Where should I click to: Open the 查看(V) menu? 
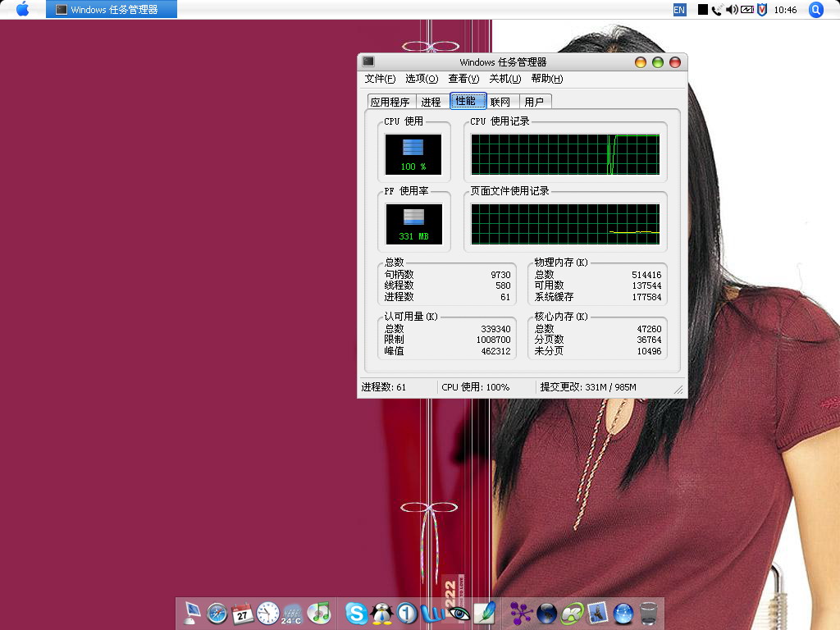point(463,79)
